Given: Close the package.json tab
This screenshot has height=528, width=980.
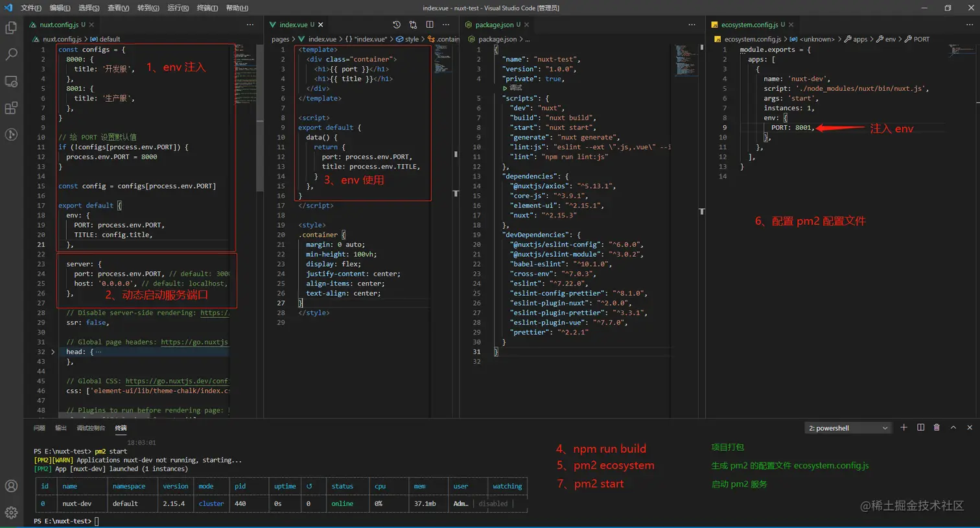Looking at the screenshot, I should pos(526,25).
